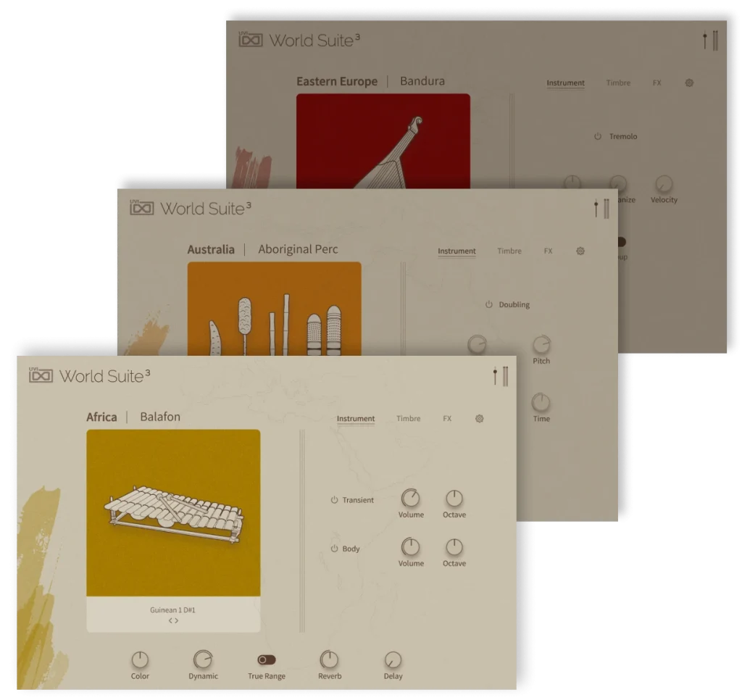This screenshot has height=700, width=742.
Task: Open the FX tab in the Africa window
Action: point(447,419)
